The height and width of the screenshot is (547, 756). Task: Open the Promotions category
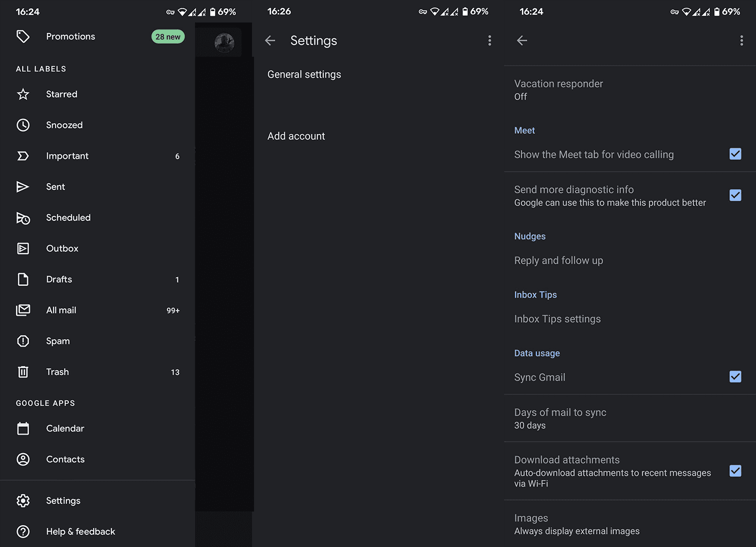tap(70, 36)
